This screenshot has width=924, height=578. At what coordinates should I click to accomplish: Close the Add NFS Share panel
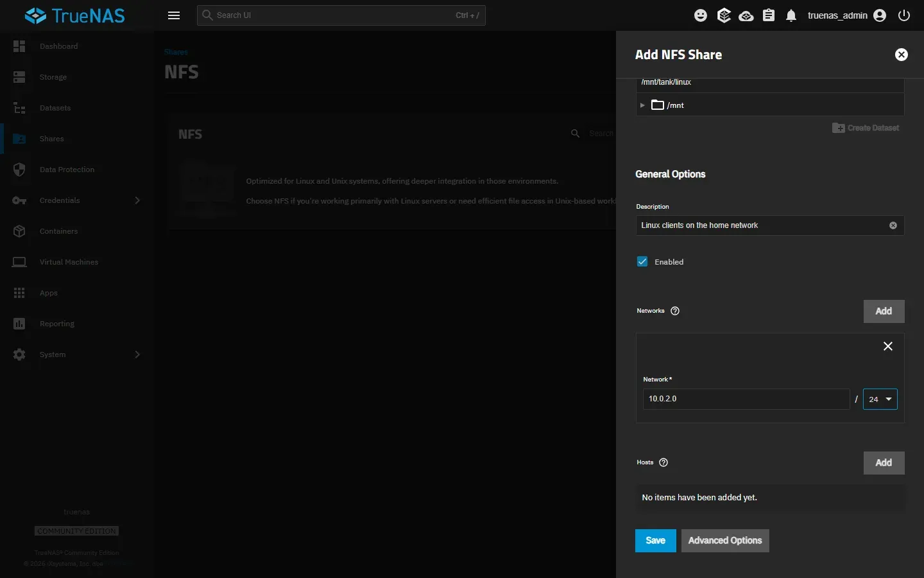click(902, 55)
